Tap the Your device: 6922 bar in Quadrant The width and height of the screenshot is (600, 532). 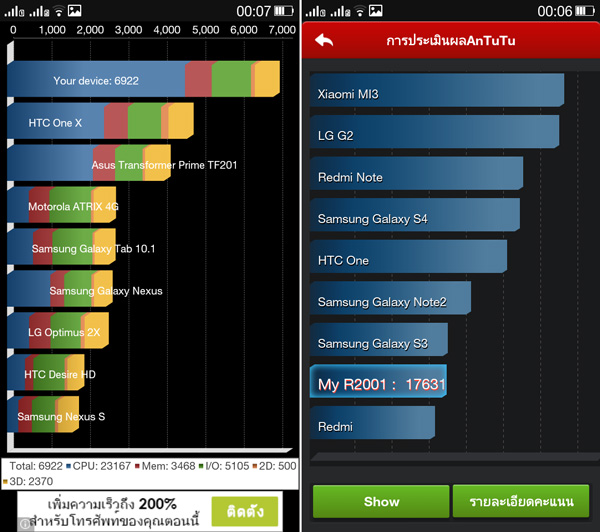tap(143, 79)
